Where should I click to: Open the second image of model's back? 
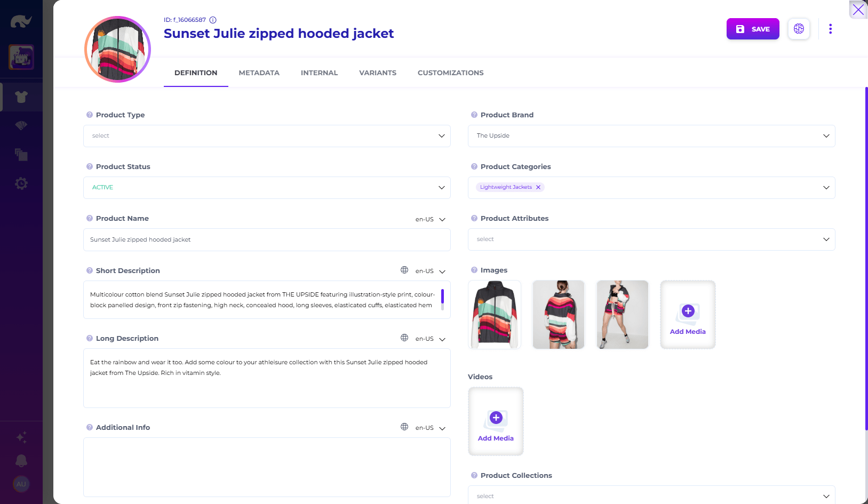(559, 315)
